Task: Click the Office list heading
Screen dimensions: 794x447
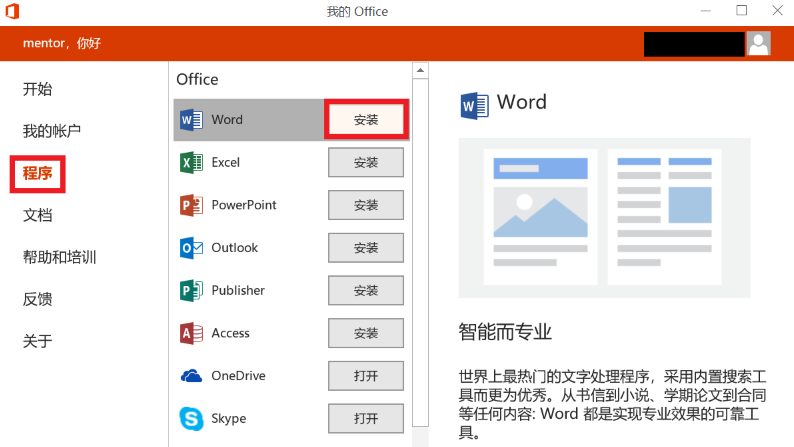Action: [197, 79]
